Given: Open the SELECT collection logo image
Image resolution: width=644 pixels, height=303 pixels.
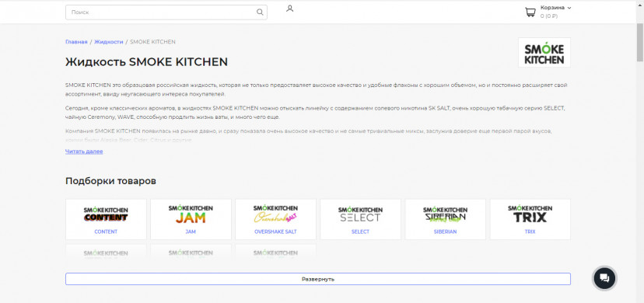Looking at the screenshot, I should pos(360,214).
